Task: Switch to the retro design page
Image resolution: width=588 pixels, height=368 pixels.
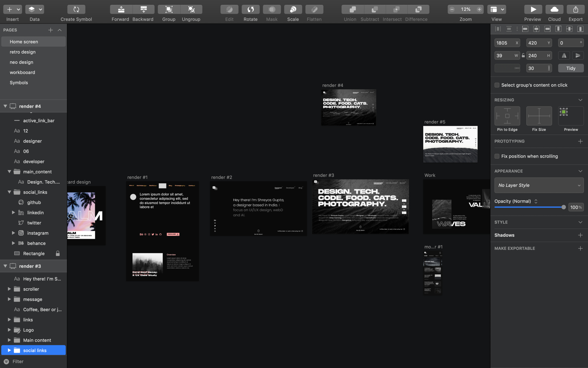Action: tap(23, 52)
